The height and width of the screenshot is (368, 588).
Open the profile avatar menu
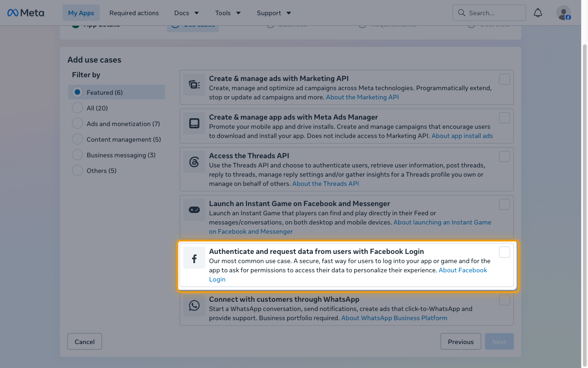click(564, 13)
